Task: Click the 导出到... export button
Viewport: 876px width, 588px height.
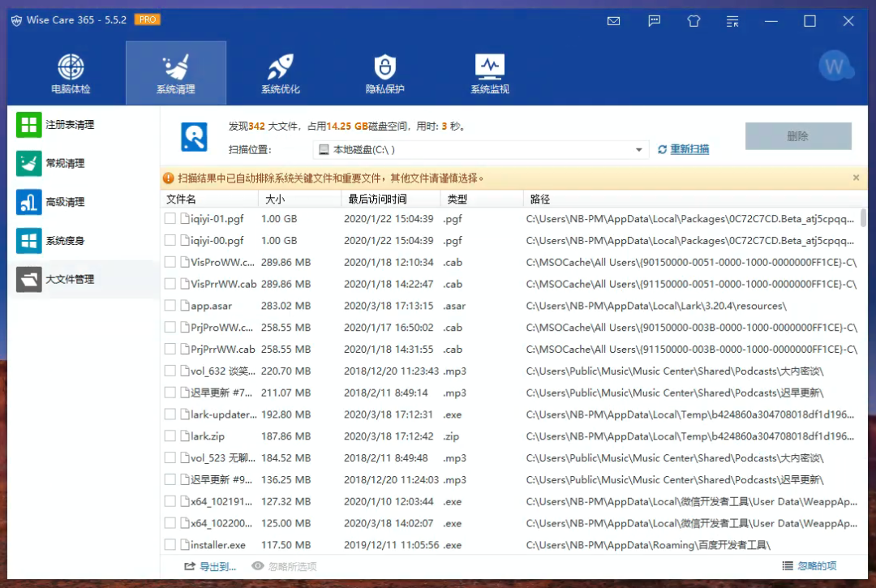Action: tap(210, 566)
